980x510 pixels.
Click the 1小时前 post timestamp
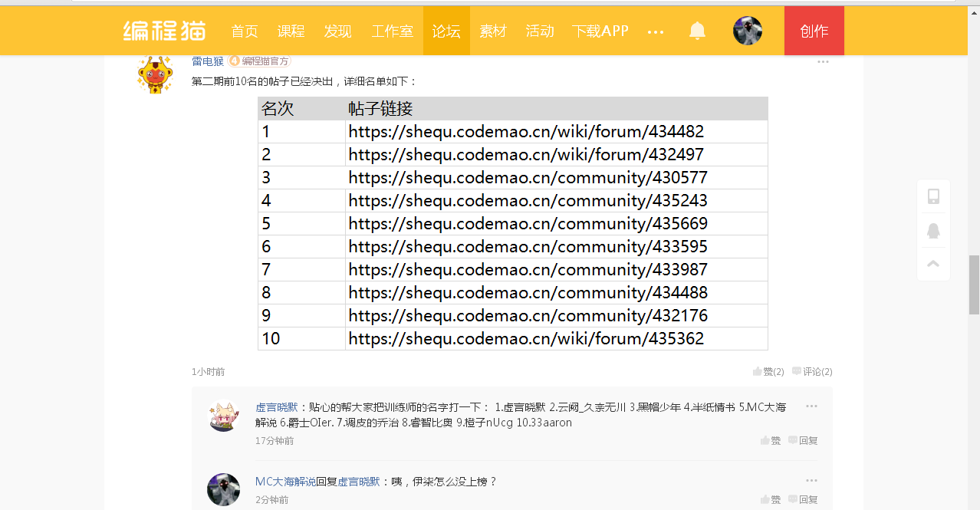(209, 372)
